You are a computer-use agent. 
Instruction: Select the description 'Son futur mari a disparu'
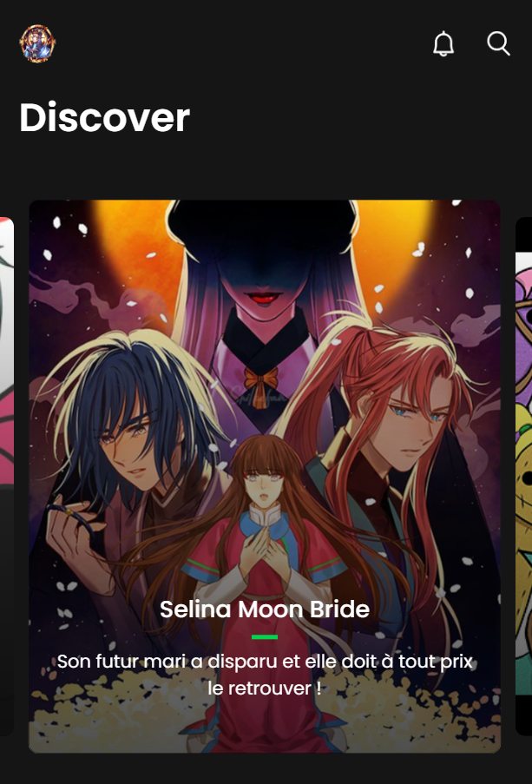click(x=265, y=675)
